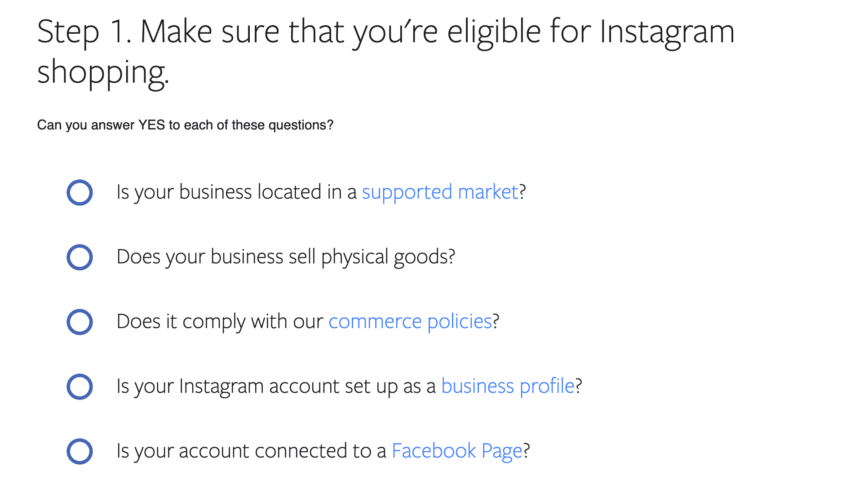Mark the circle beside business profile question

(80, 387)
